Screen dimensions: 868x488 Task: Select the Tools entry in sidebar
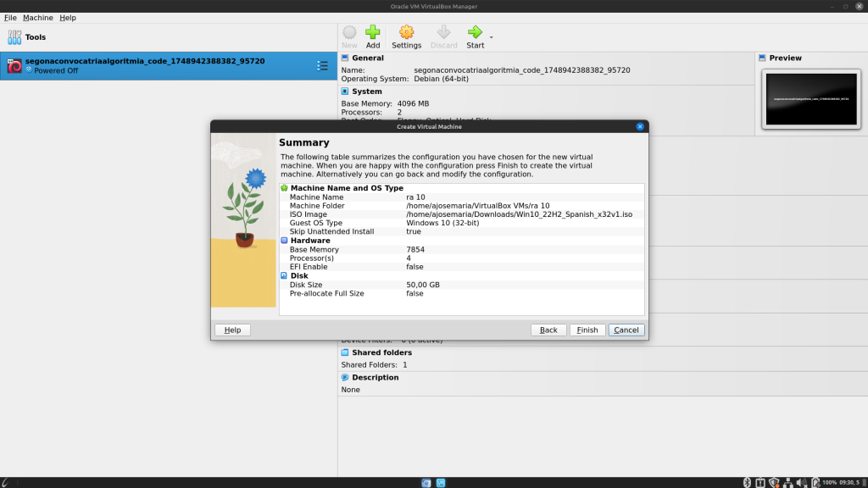[169, 37]
